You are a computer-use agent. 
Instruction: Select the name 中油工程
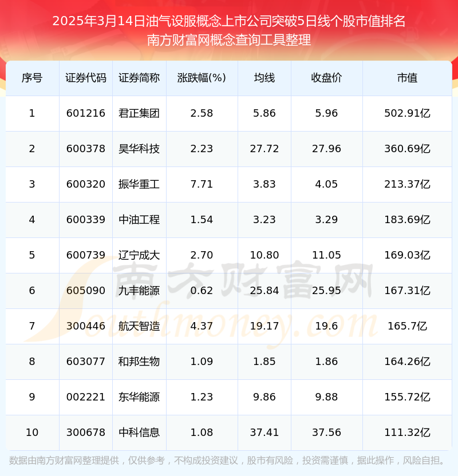tap(139, 220)
